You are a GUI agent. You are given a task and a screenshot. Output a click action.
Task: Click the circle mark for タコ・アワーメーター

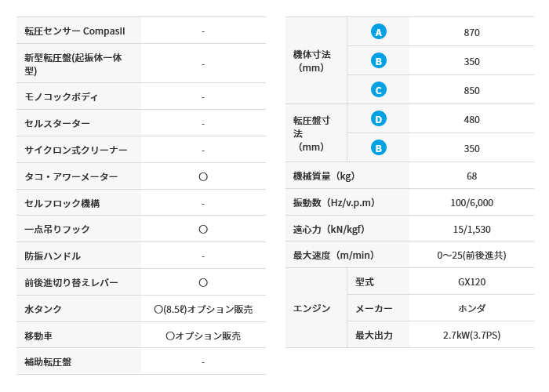[x=203, y=176]
